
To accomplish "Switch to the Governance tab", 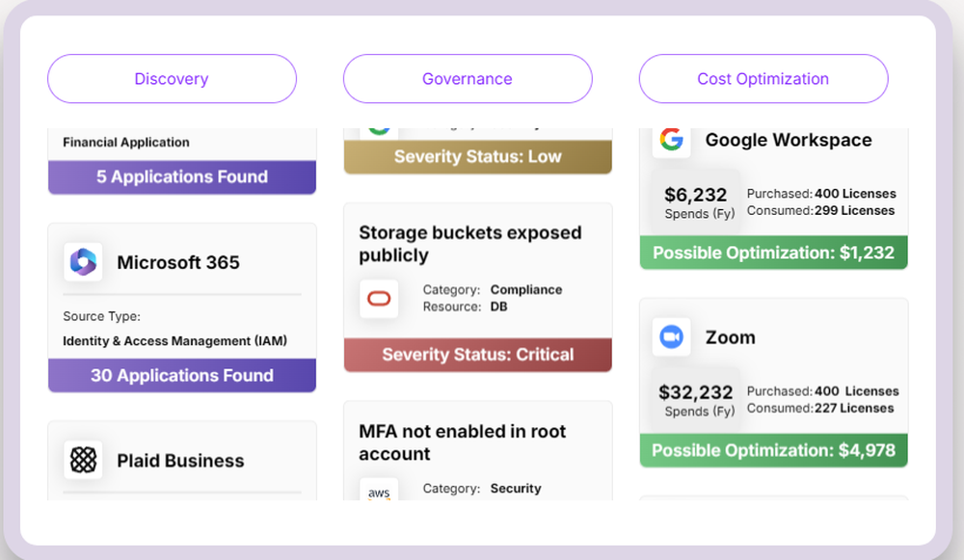I will (468, 79).
